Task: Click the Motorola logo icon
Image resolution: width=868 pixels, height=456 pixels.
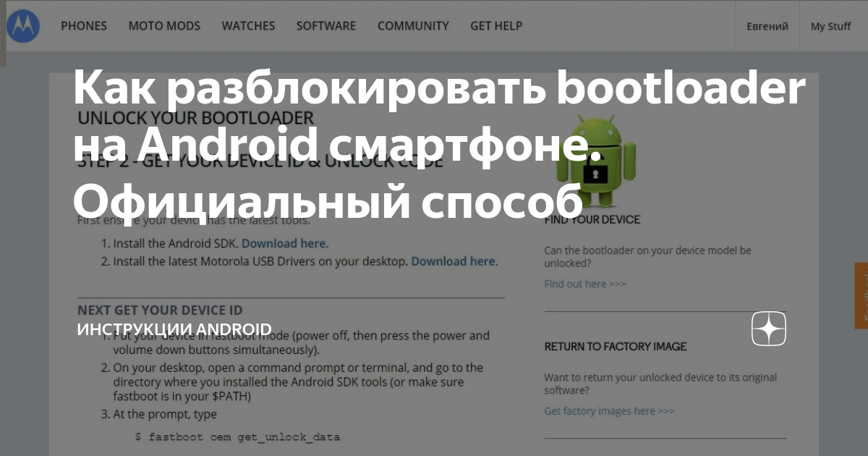Action: click(x=22, y=26)
